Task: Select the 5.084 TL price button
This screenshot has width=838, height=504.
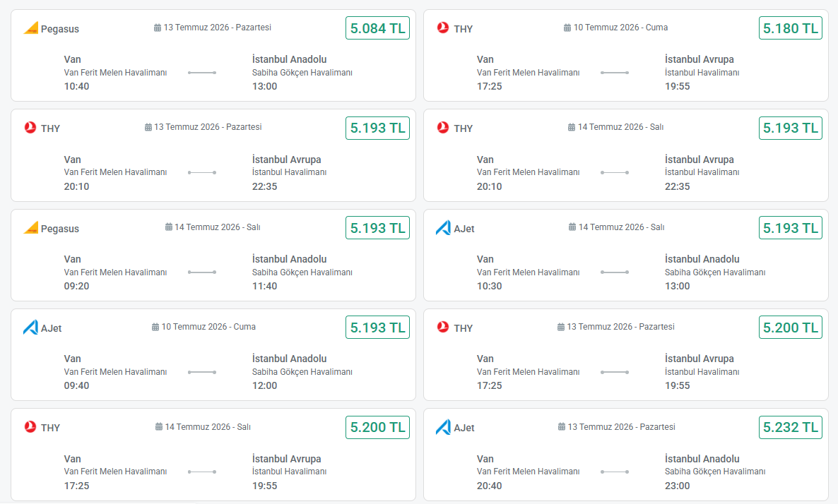Action: pos(377,28)
